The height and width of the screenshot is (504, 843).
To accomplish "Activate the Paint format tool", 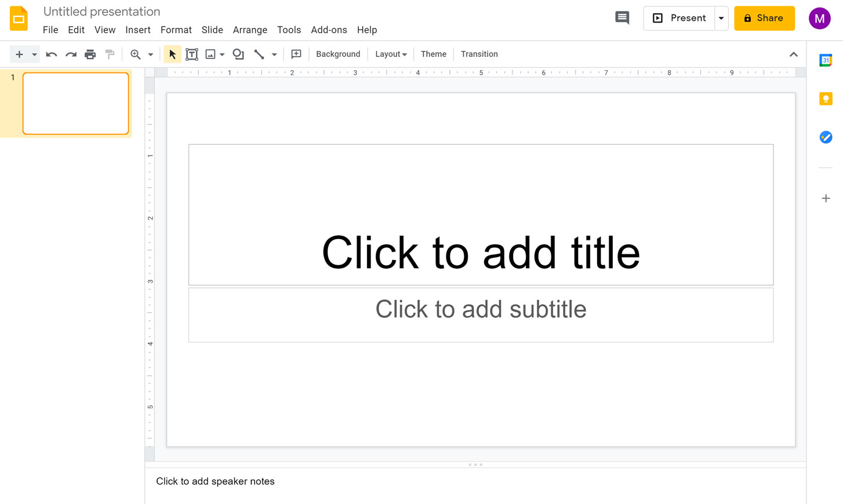I will pos(109,54).
